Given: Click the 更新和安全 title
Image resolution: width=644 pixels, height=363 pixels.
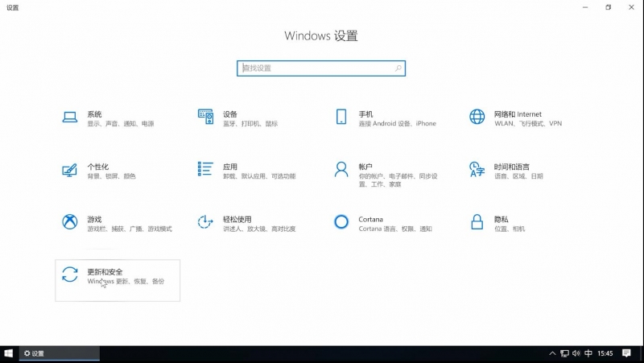Looking at the screenshot, I should point(105,272).
